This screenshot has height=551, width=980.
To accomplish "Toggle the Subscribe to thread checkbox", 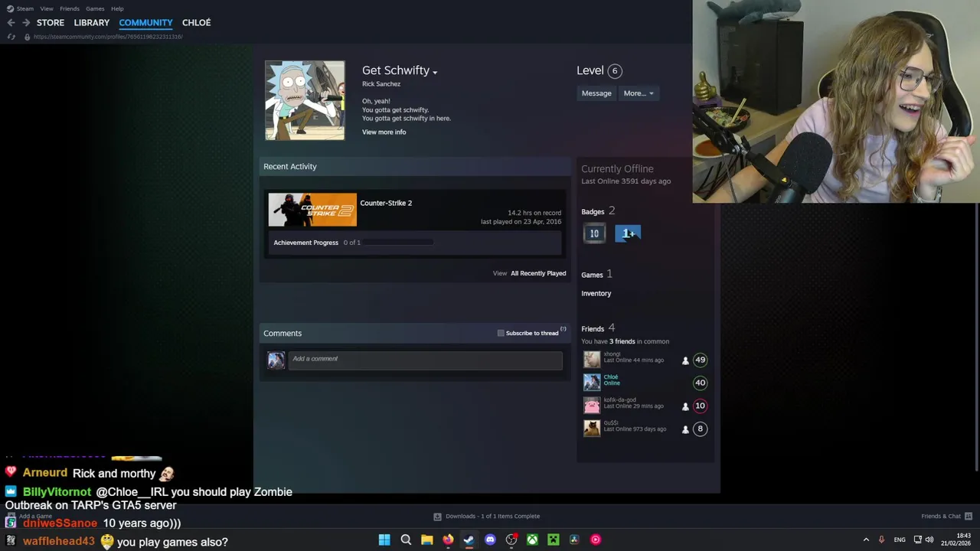I will click(x=501, y=333).
